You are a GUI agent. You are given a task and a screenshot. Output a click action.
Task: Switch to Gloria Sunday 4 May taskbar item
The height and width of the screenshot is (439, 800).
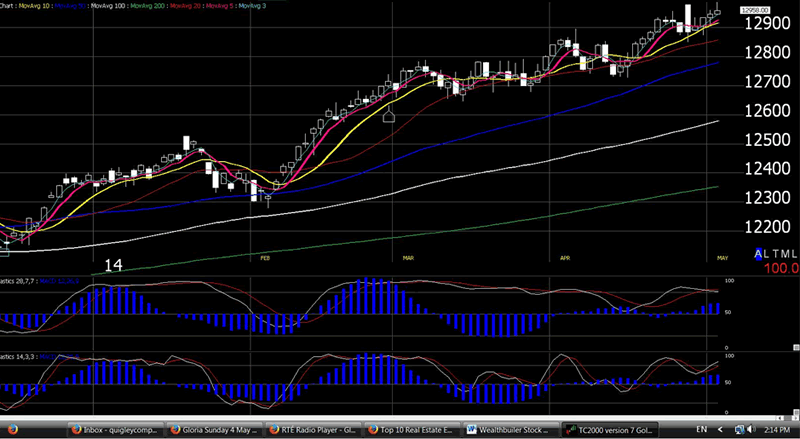click(216, 428)
